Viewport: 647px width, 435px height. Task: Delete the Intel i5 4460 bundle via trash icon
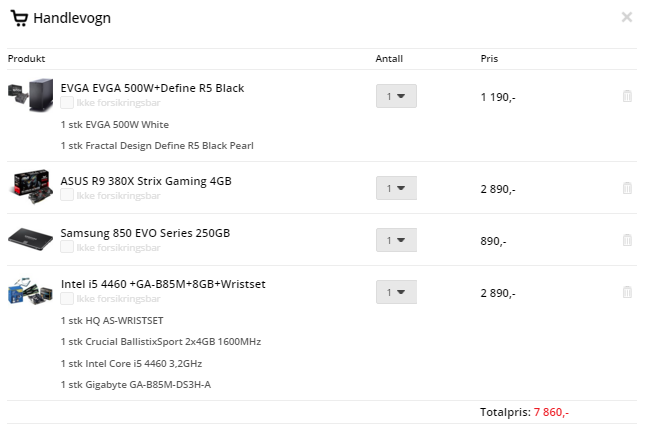(x=627, y=292)
